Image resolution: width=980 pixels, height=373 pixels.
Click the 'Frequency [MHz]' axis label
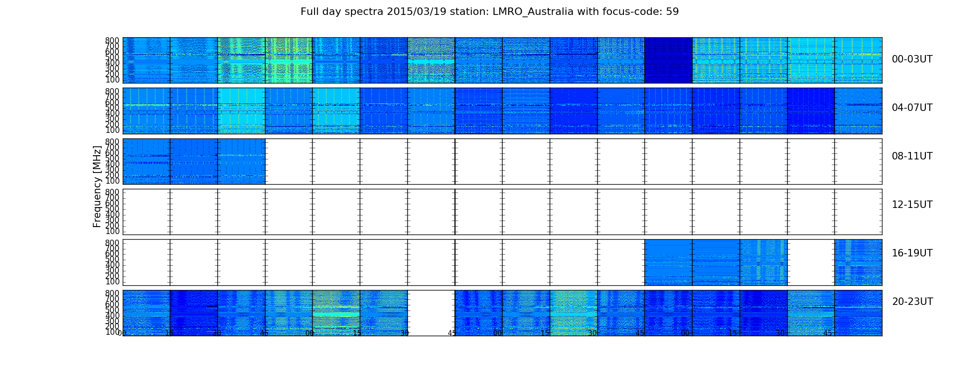click(97, 186)
